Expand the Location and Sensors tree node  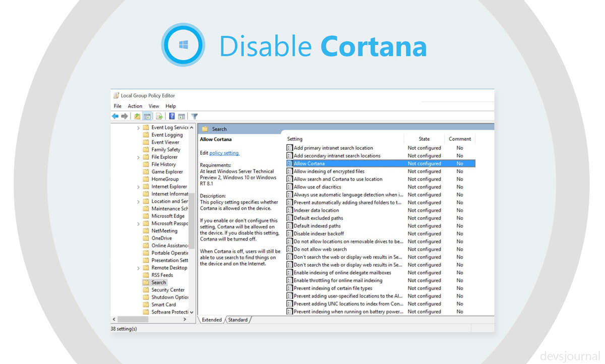pyautogui.click(x=139, y=201)
